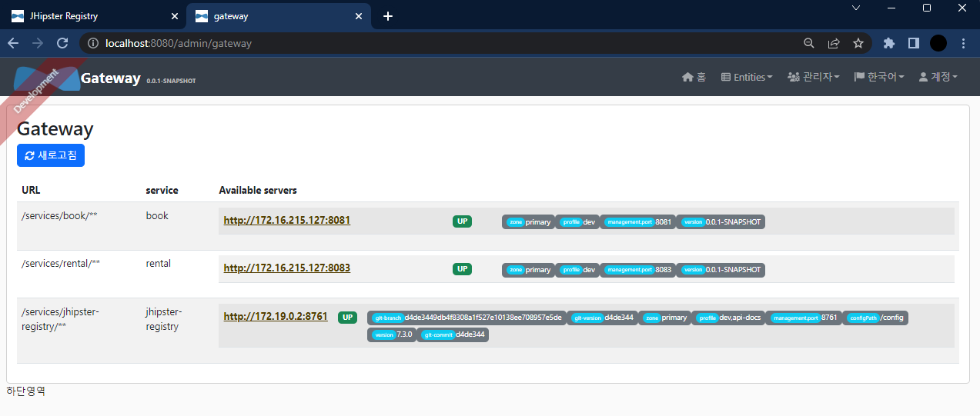This screenshot has height=416, width=980.
Task: Close the gateway tab
Action: 358,16
